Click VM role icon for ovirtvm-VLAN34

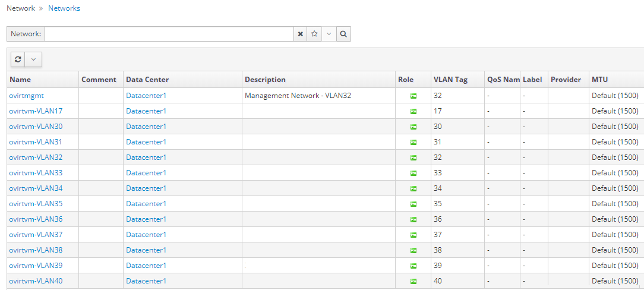click(413, 188)
